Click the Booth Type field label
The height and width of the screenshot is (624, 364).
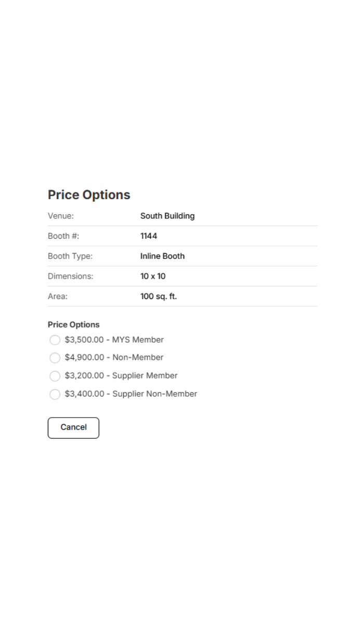(x=70, y=256)
